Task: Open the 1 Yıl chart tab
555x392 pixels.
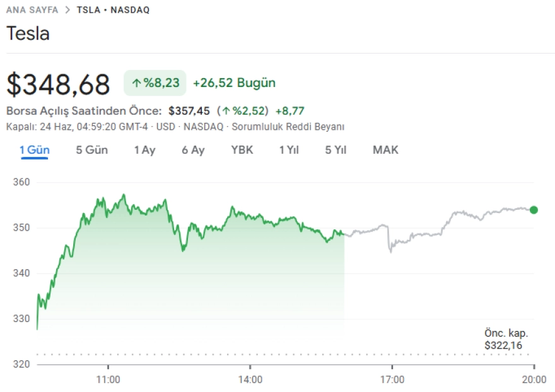Action: (289, 150)
